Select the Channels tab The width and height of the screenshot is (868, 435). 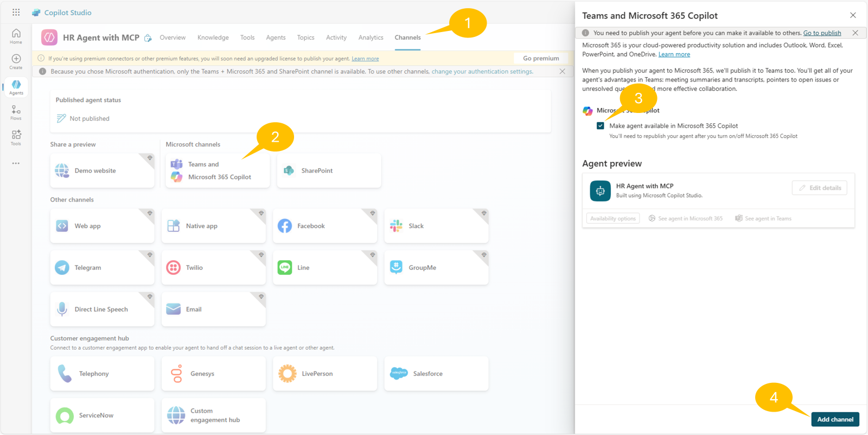click(407, 37)
